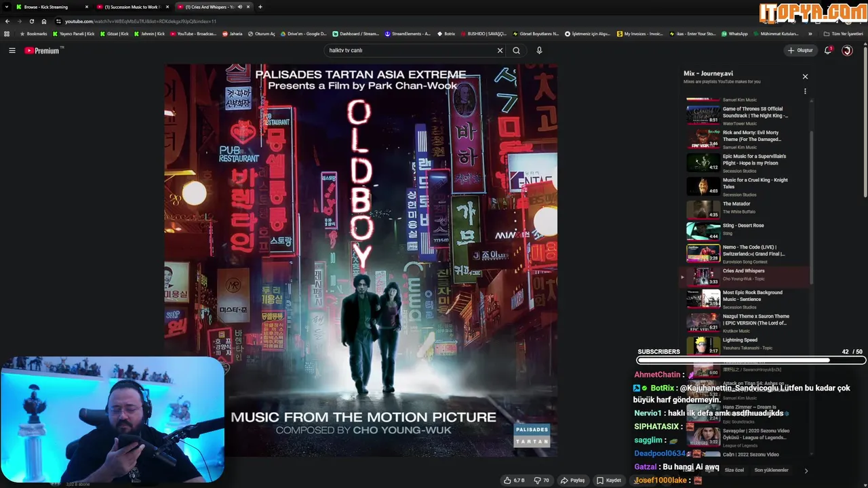The height and width of the screenshot is (488, 868).
Task: Open the playlist three-dot options menu
Action: tap(805, 91)
